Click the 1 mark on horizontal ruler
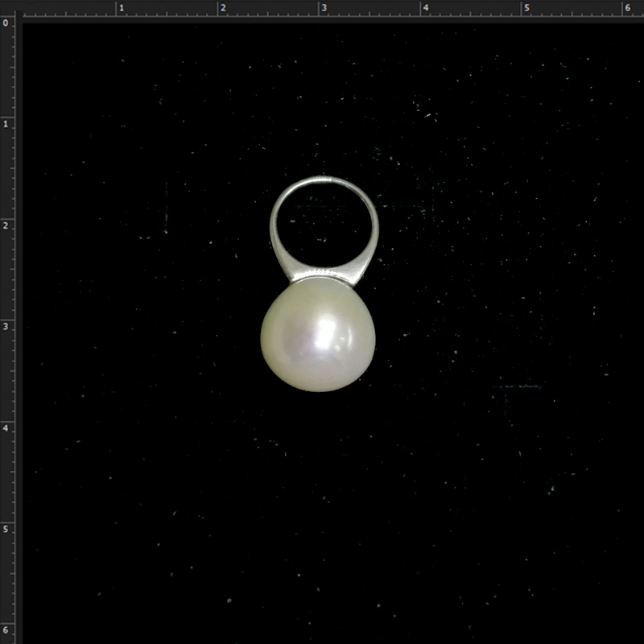 122,8
